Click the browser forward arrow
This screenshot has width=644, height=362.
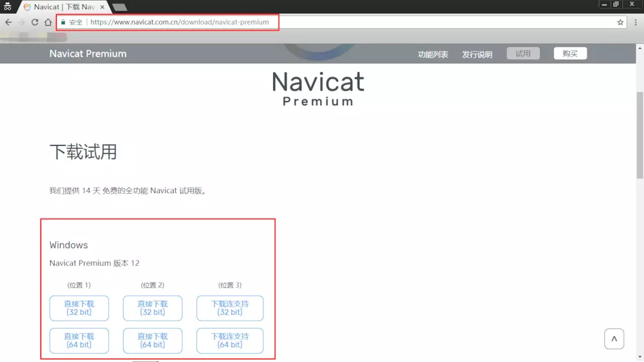coord(21,22)
